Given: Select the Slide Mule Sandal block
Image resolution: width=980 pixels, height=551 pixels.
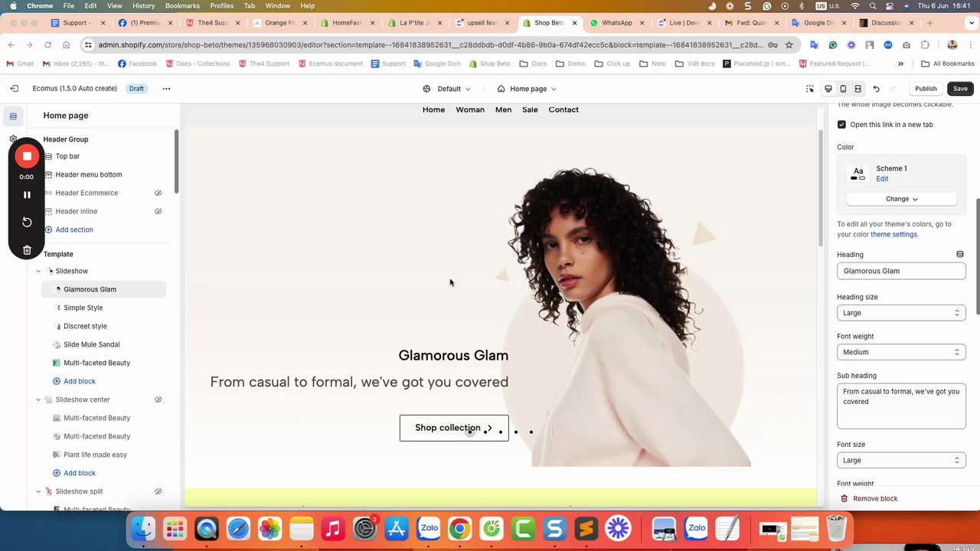Looking at the screenshot, I should coord(91,344).
